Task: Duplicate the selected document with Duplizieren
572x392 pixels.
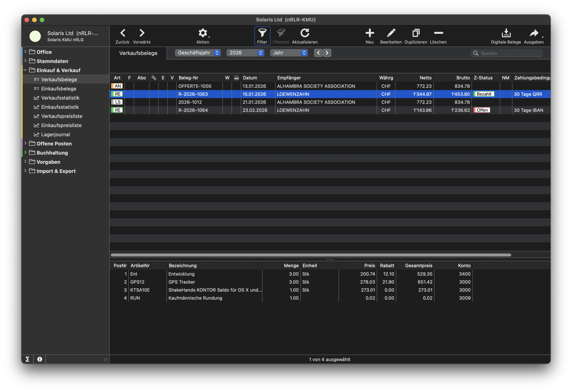Action: click(416, 33)
